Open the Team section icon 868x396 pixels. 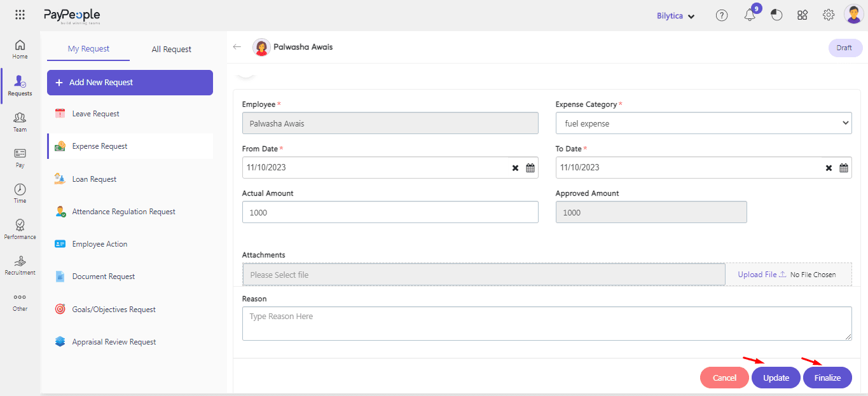(x=20, y=121)
